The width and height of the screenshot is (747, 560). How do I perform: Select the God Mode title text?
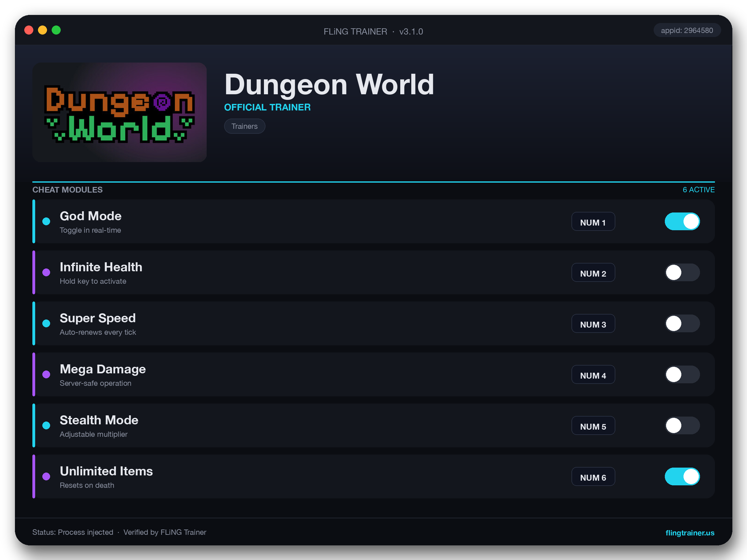click(x=91, y=216)
